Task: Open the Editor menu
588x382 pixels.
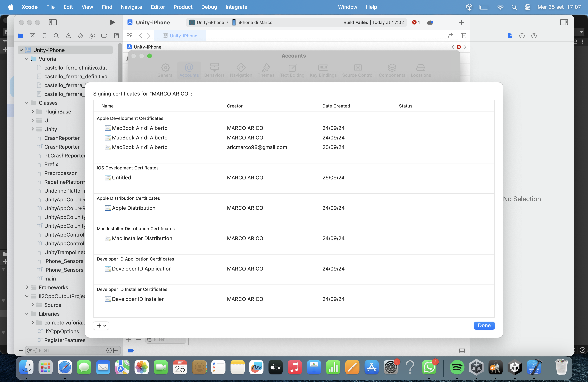Action: click(158, 7)
